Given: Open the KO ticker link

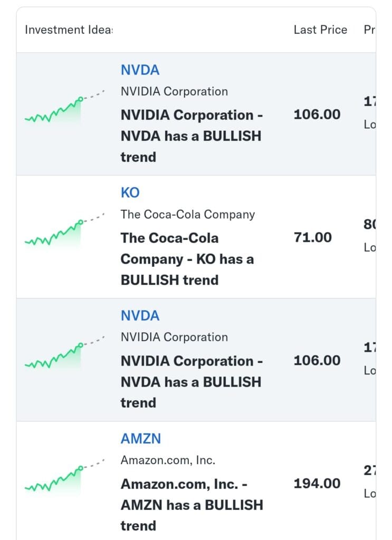Looking at the screenshot, I should point(130,192).
